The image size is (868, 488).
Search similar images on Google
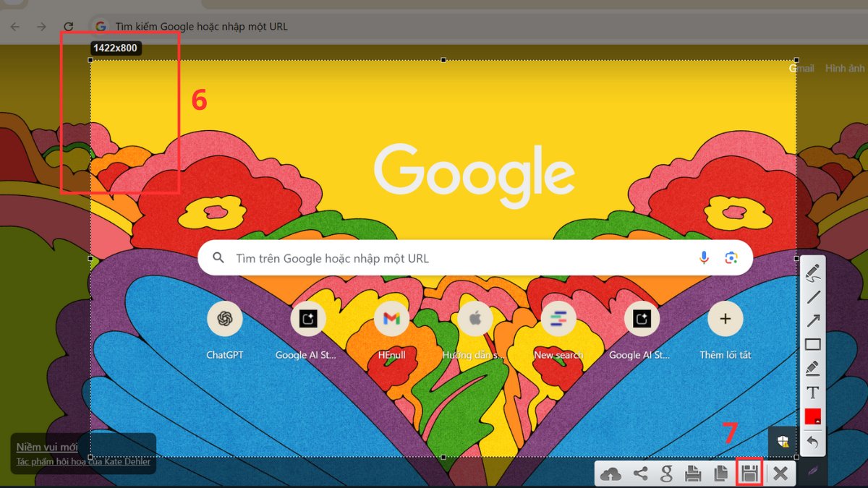coord(667,474)
